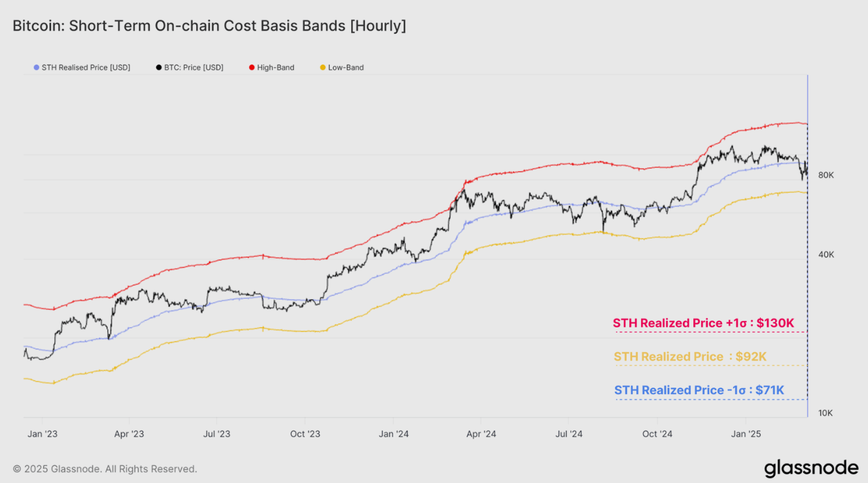Toggle the Low-Band series visibility

(x=341, y=67)
